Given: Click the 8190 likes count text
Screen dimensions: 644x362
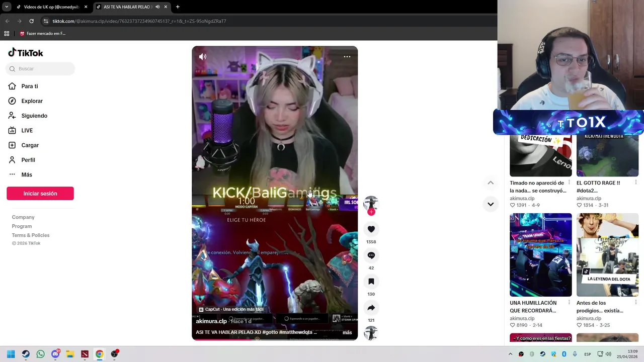Looking at the screenshot, I should (x=522, y=325).
